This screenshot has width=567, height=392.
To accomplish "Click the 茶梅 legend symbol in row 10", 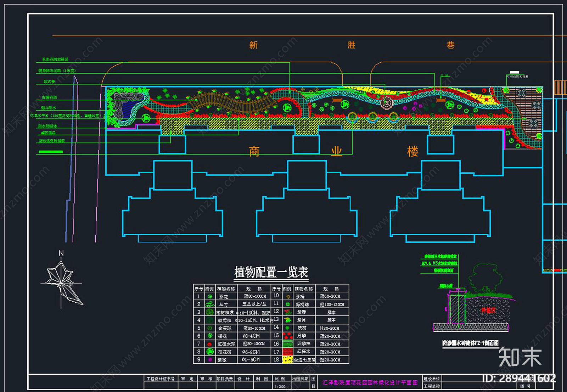I will (288, 296).
